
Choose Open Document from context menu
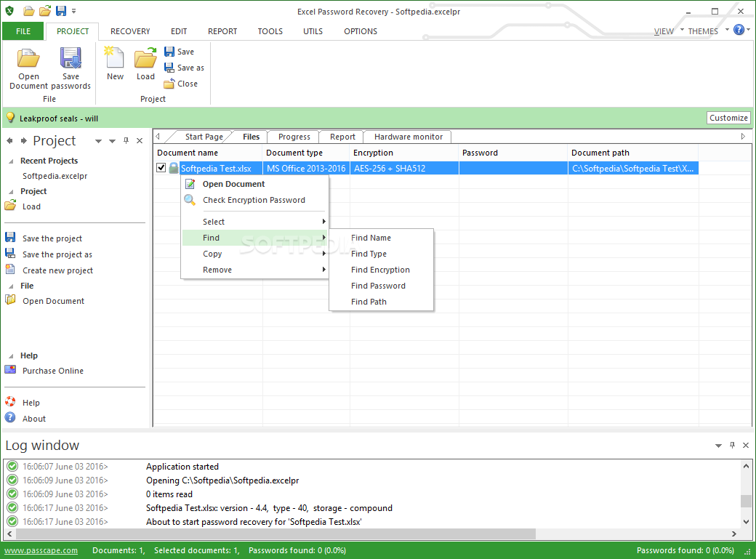tap(254, 184)
